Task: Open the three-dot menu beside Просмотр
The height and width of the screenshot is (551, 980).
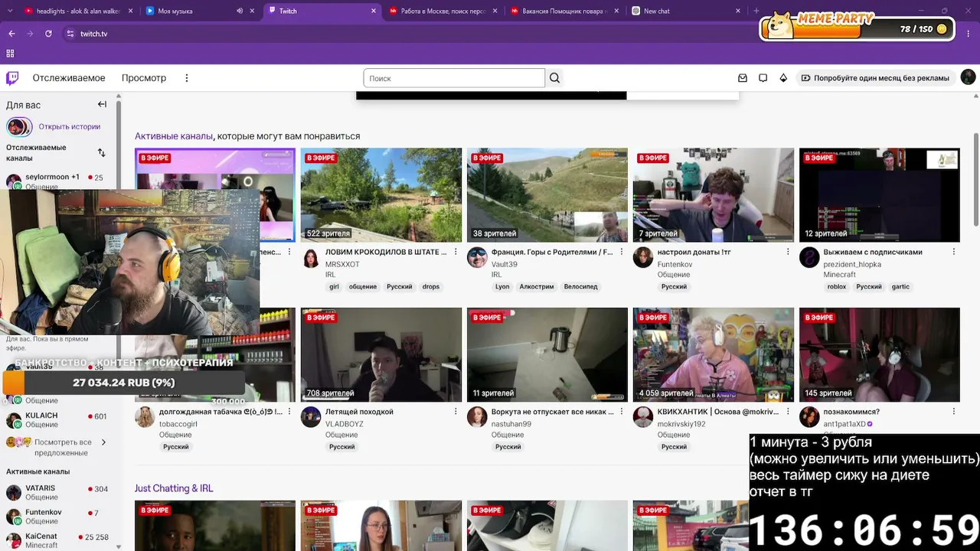Action: (x=187, y=78)
